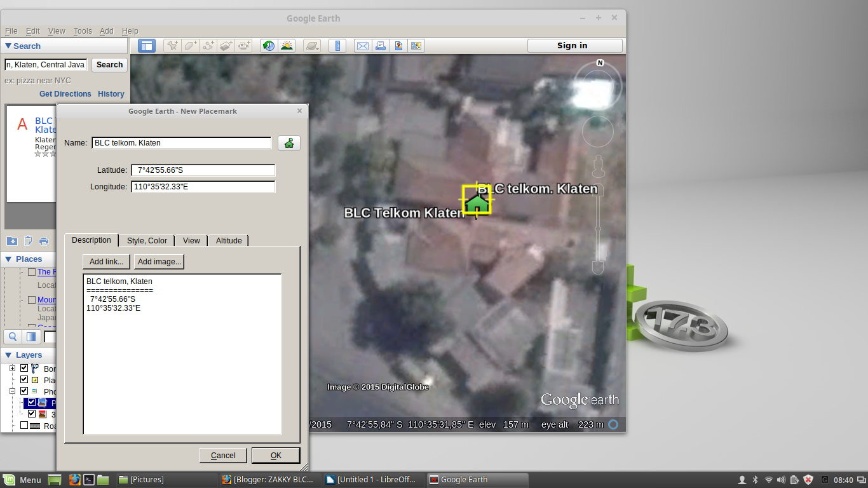Image resolution: width=868 pixels, height=488 pixels.
Task: Click the Email envelope icon
Action: pos(363,46)
